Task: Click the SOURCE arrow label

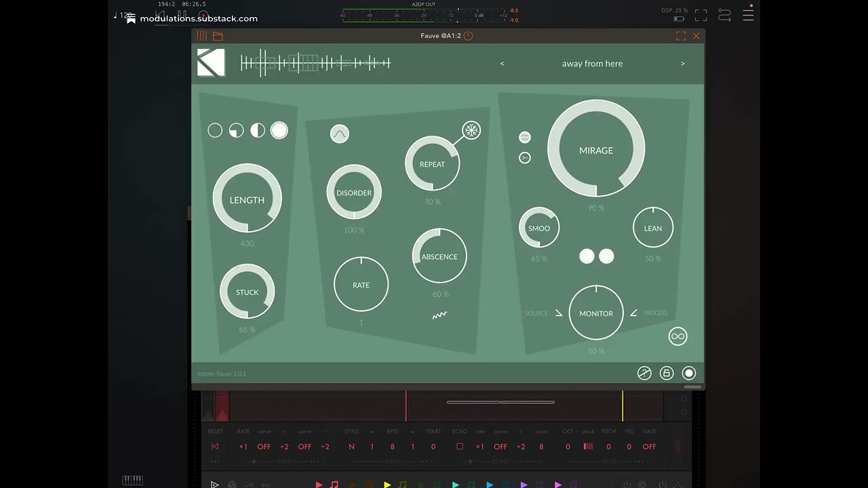Action: coord(543,313)
